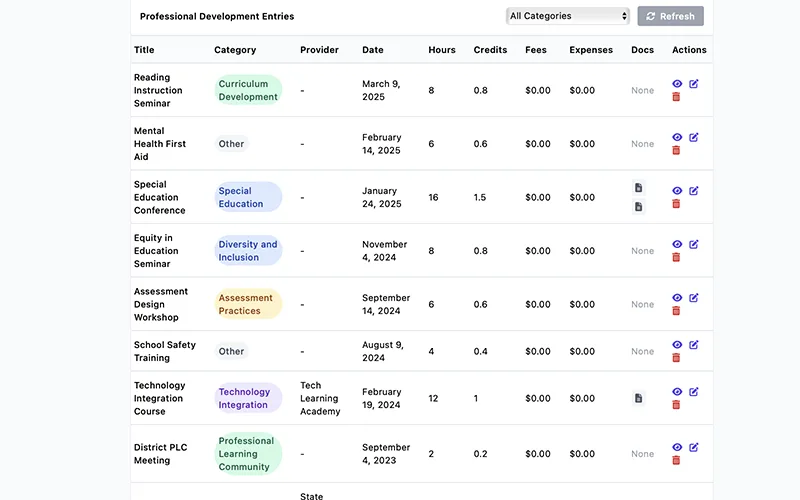The height and width of the screenshot is (500, 800).
Task: Click the Category column header
Action: point(235,50)
